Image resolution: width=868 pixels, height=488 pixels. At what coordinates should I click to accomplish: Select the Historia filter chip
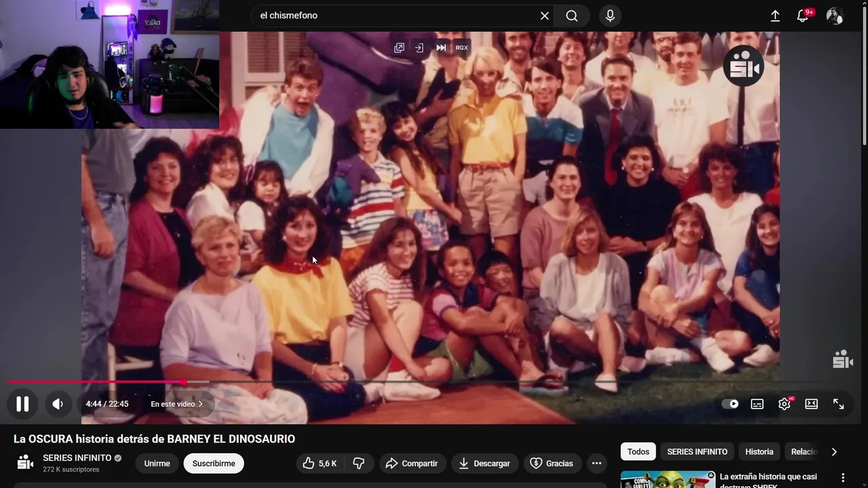click(759, 451)
